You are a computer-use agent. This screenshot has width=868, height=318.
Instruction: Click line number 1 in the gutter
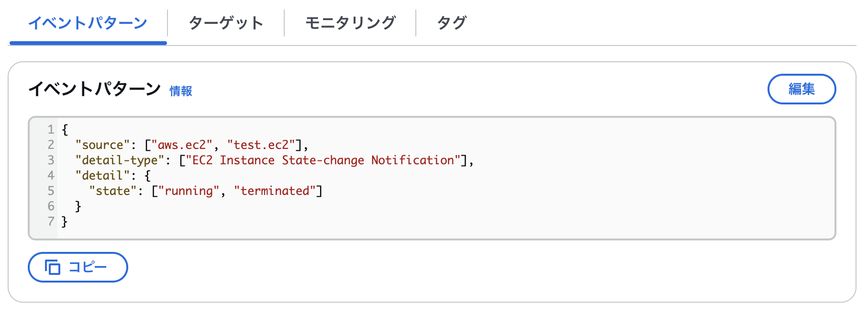pos(51,130)
